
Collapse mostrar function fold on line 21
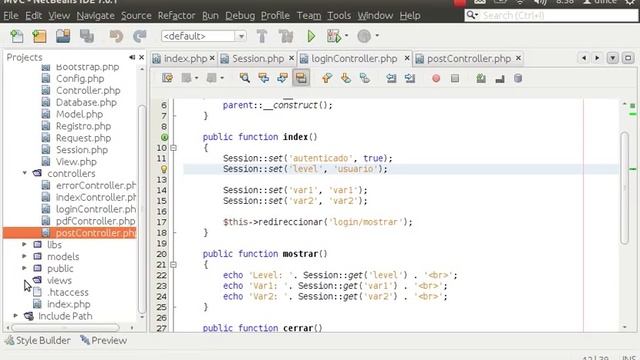tap(173, 264)
